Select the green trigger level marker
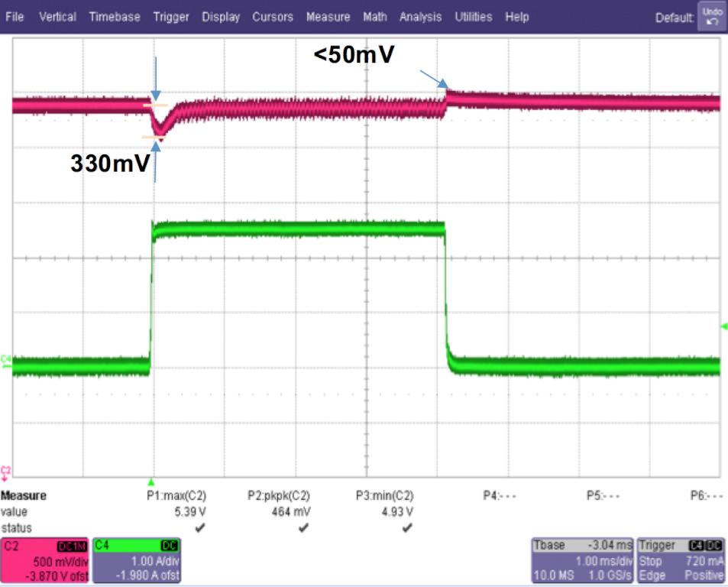 click(724, 326)
